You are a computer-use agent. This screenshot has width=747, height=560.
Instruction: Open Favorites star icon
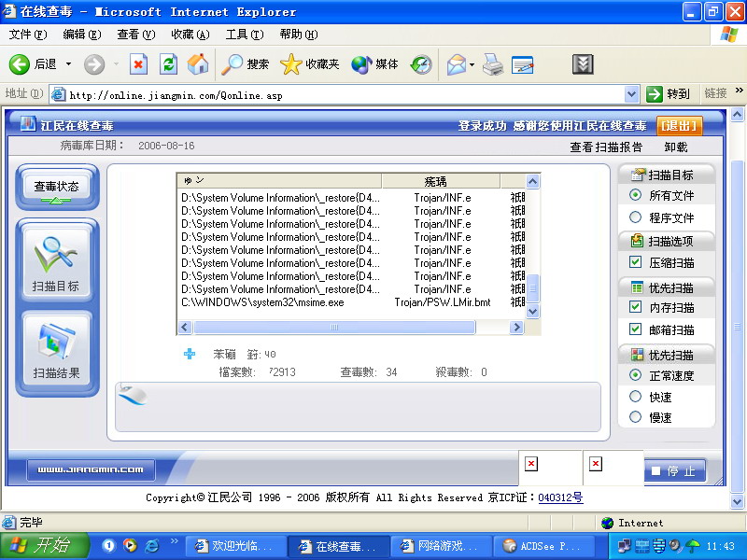pyautogui.click(x=290, y=64)
